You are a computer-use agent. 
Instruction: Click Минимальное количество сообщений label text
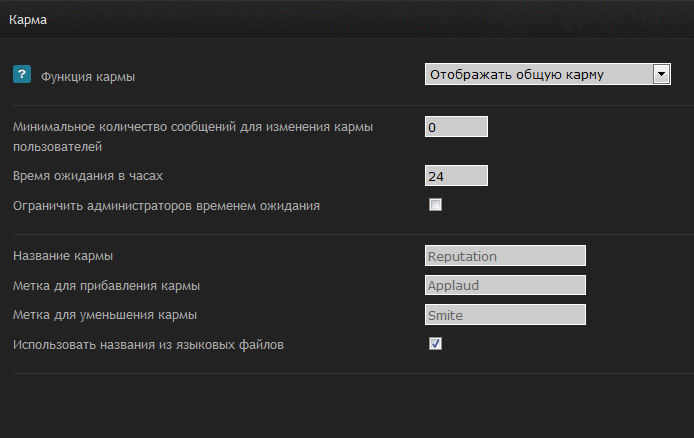pyautogui.click(x=193, y=127)
